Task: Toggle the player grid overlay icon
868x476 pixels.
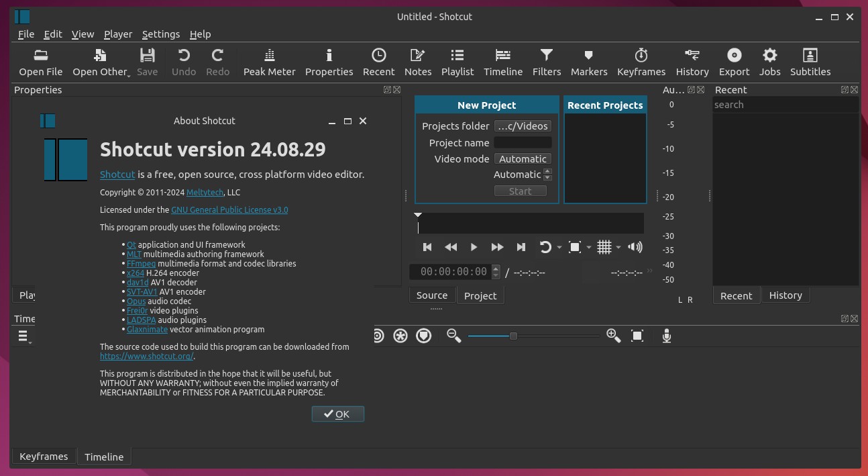Action: pos(604,247)
